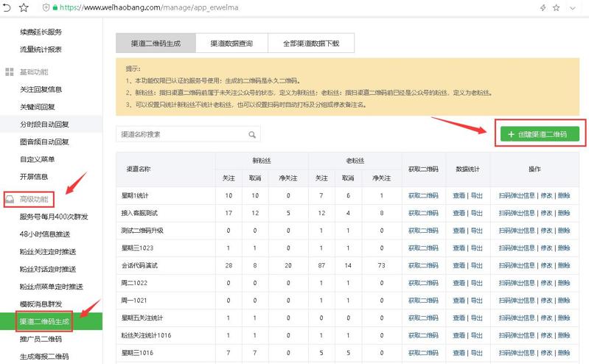Click 修改 link for 周二1022 row
Viewport: 589px width, 364px height.
click(546, 283)
